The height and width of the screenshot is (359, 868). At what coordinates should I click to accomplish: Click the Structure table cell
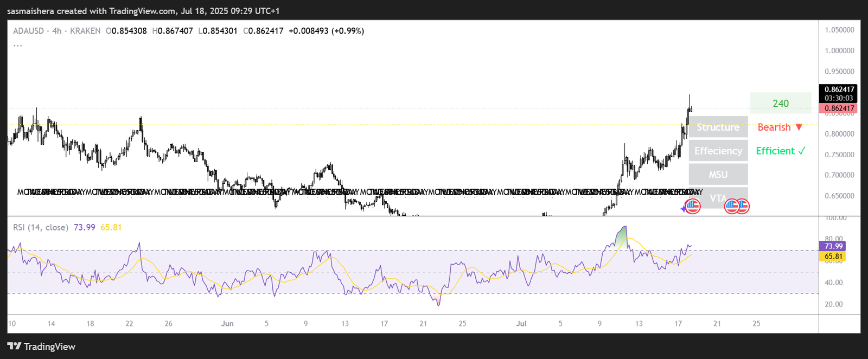click(x=718, y=127)
